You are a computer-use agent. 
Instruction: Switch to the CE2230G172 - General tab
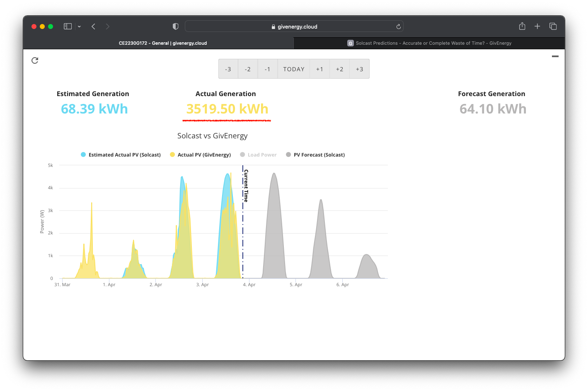(159, 43)
